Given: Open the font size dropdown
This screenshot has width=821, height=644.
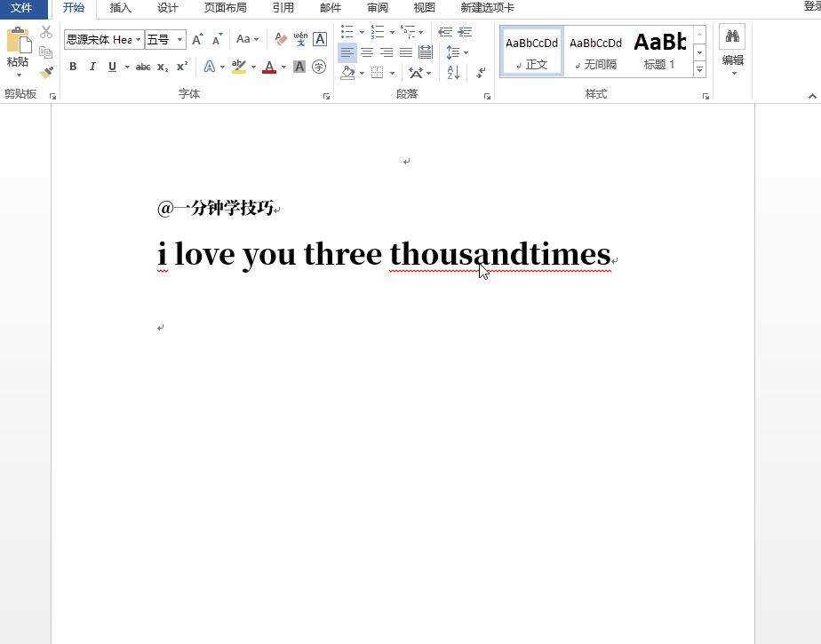Looking at the screenshot, I should pyautogui.click(x=179, y=40).
